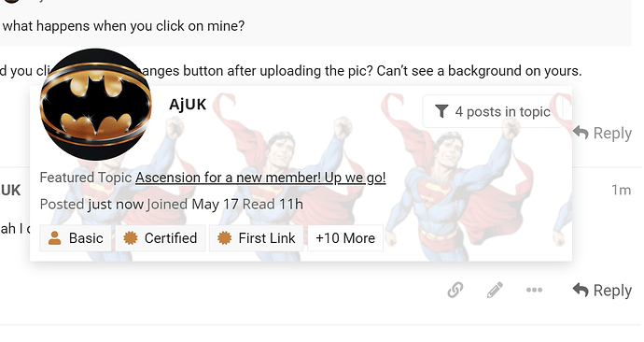Open featured topic Ascension for a new member
Screen dimensions: 644x342
[x=260, y=178]
